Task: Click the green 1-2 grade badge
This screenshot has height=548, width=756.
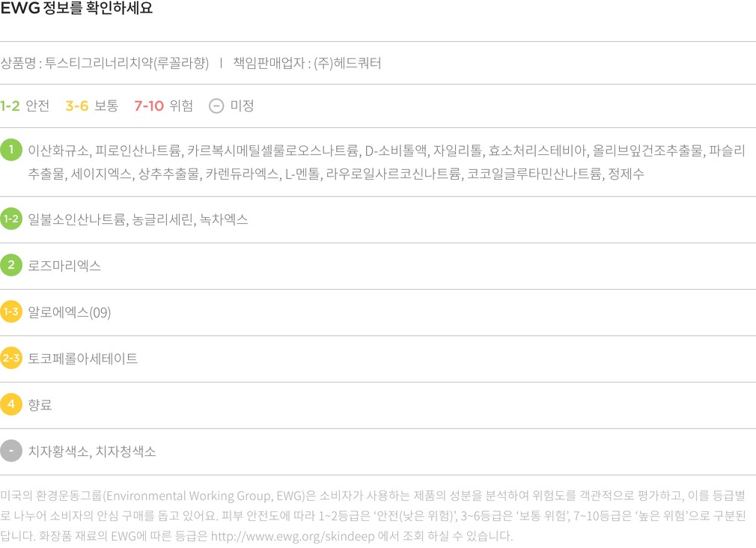Action: 11,219
